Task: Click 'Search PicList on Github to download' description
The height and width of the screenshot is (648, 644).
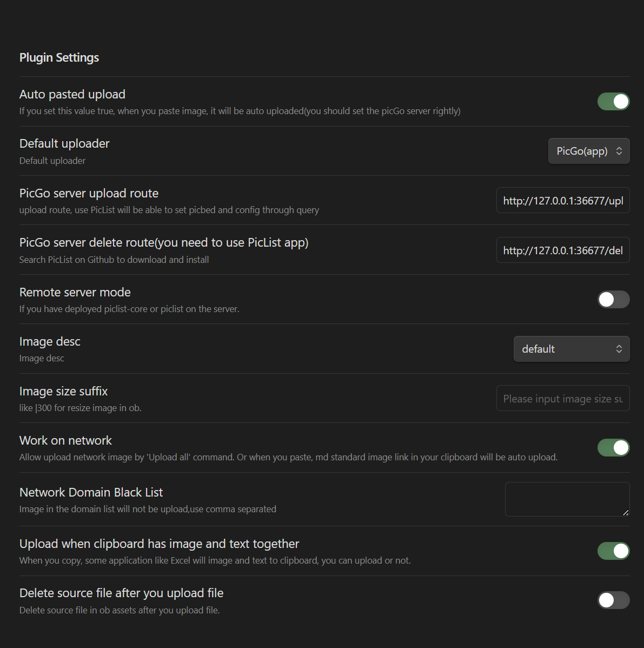Action: (114, 260)
